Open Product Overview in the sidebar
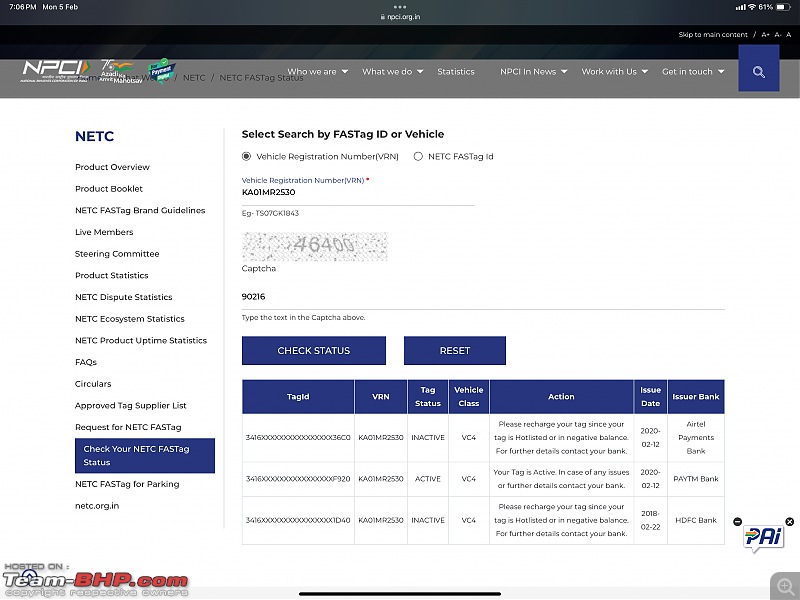The height and width of the screenshot is (600, 800). click(112, 167)
